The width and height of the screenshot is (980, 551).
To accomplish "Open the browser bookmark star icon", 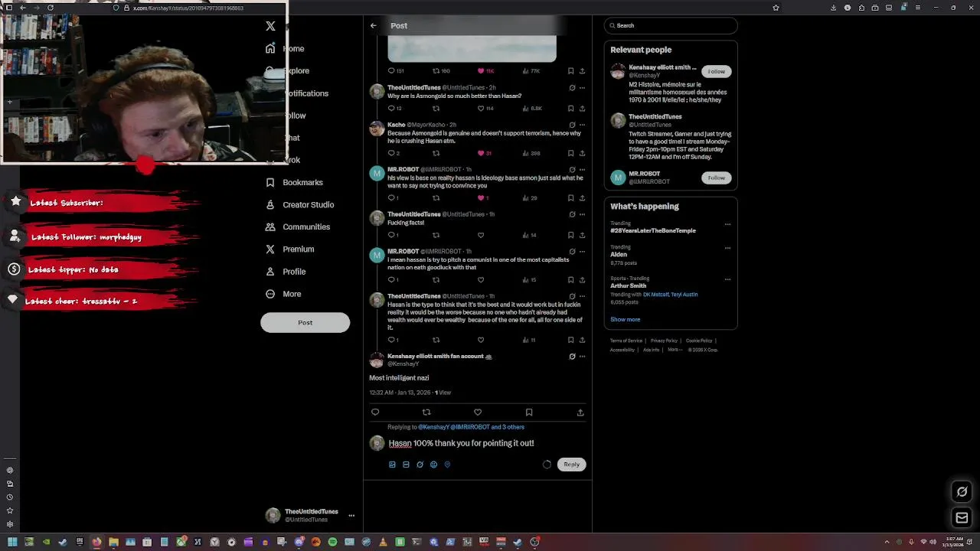I will [x=776, y=8].
